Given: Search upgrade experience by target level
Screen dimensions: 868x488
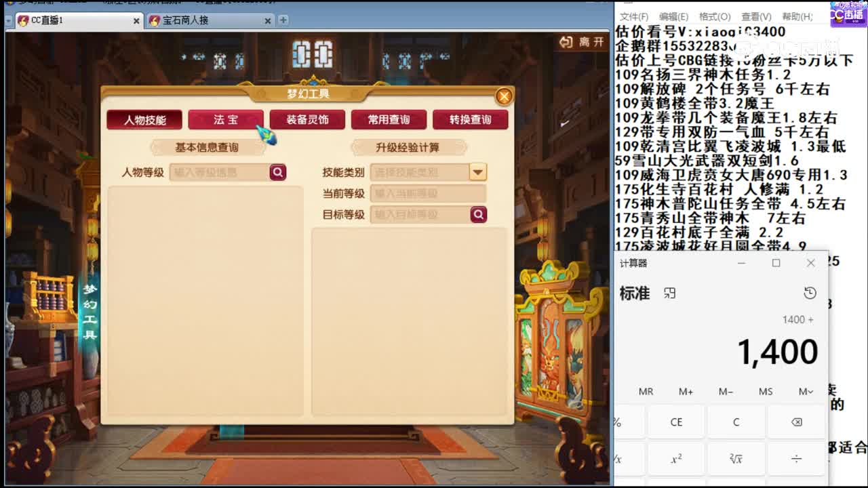Looking at the screenshot, I should pyautogui.click(x=479, y=214).
